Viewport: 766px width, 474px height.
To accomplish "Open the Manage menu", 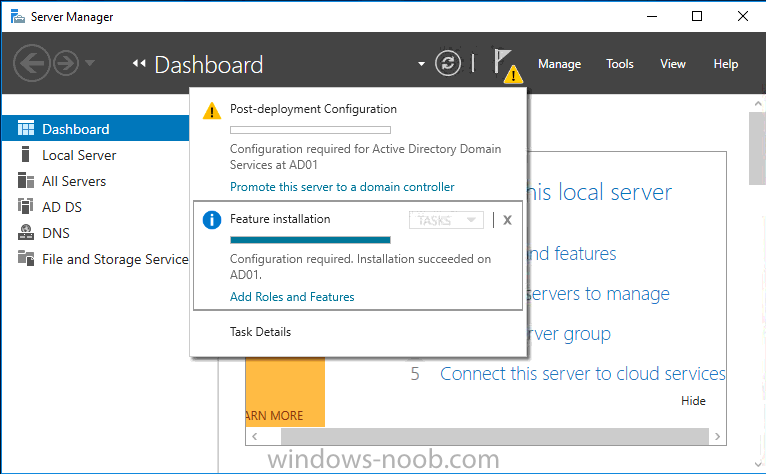I will coord(559,64).
